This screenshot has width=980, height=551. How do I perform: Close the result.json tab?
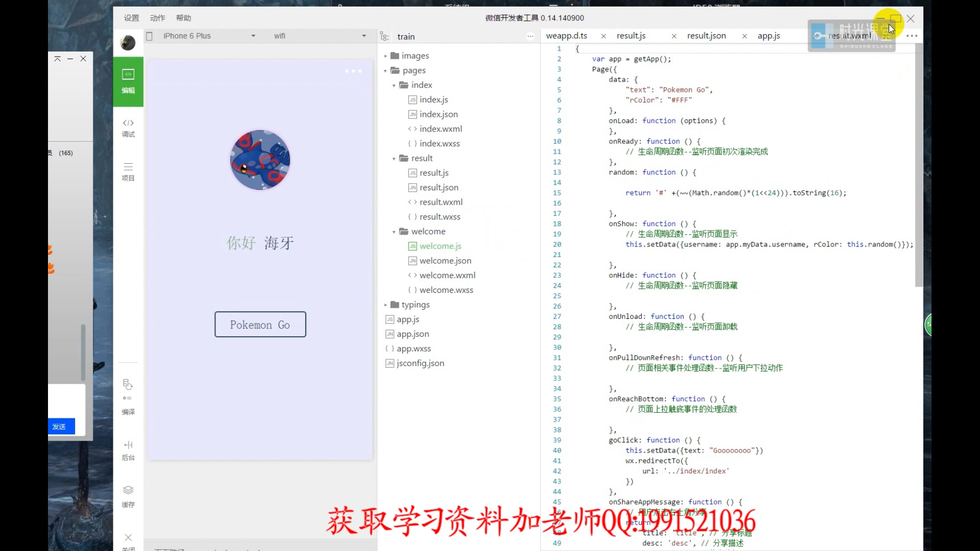[x=744, y=36]
